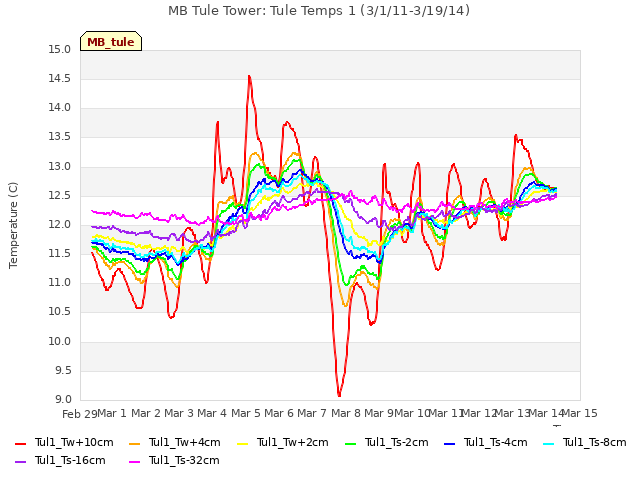Click the red minimum near 9.0 on Mar 8
Viewport: 640px width, 480px height.
pos(339,396)
